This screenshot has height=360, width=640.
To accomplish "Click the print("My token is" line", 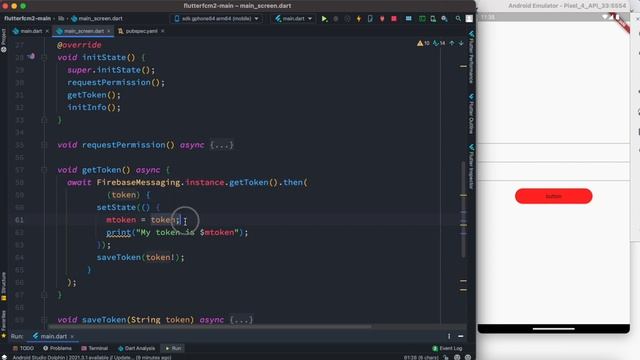I will pos(177,232).
